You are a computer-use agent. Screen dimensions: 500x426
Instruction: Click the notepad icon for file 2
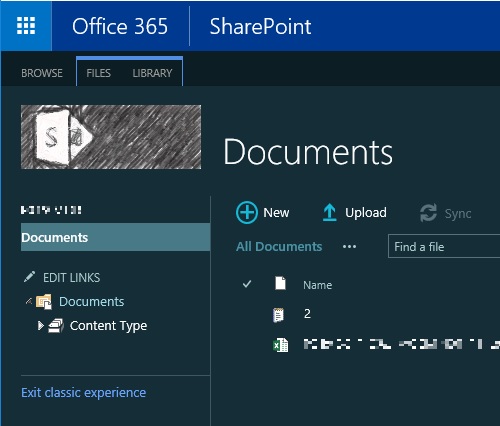[x=278, y=315]
